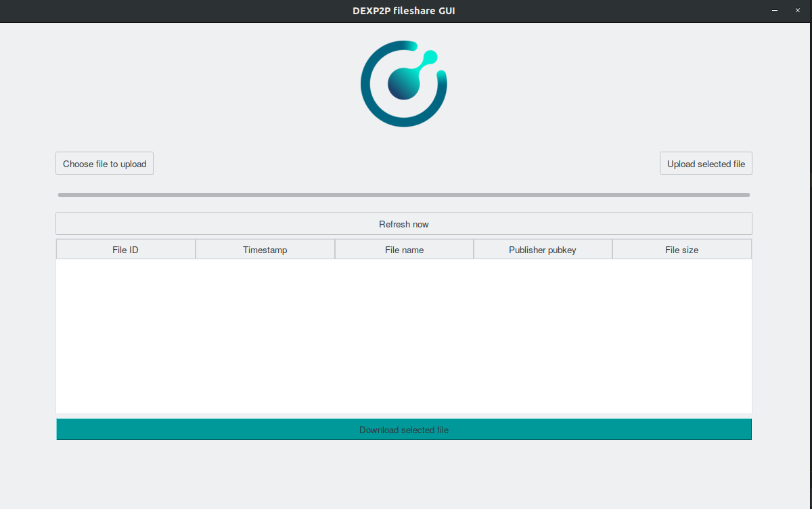Sort by Publisher pubkey column header
Viewport: 812px width, 509px height.
pyautogui.click(x=543, y=250)
